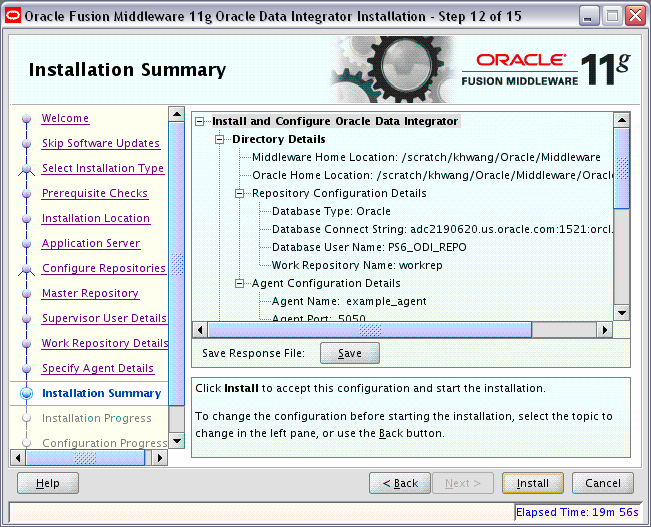Collapse the Install and Configure Oracle Data Integrator node
The height and width of the screenshot is (527, 651).
[x=200, y=121]
